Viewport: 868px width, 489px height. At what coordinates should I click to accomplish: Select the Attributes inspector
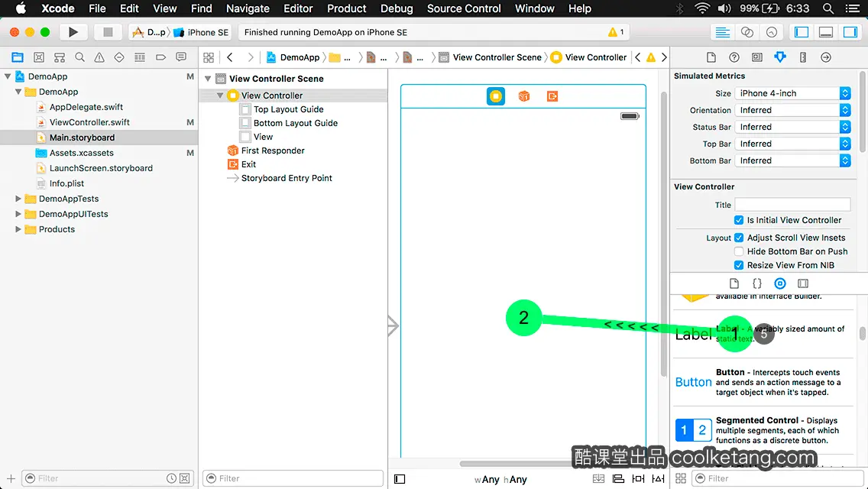tap(780, 57)
